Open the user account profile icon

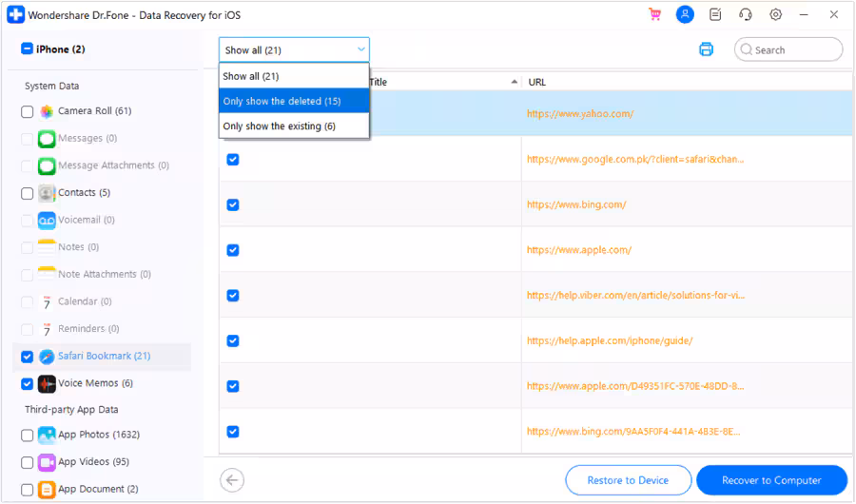pyautogui.click(x=684, y=14)
